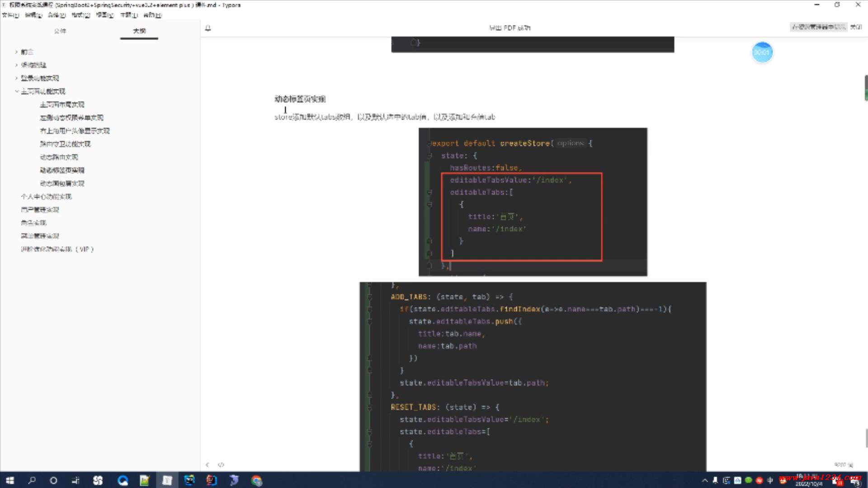This screenshot has width=868, height=488.
Task: Collapse the 主页面功能实现 outline section
Action: coord(16,91)
